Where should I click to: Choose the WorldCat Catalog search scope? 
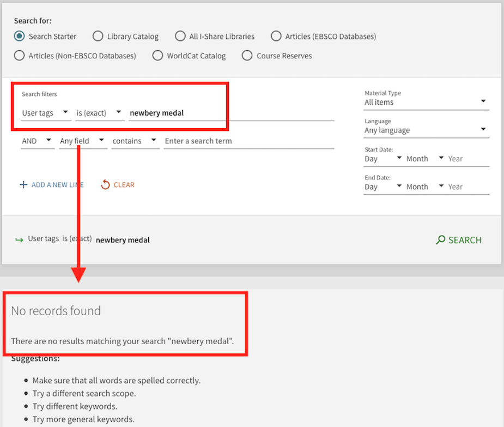pos(158,56)
